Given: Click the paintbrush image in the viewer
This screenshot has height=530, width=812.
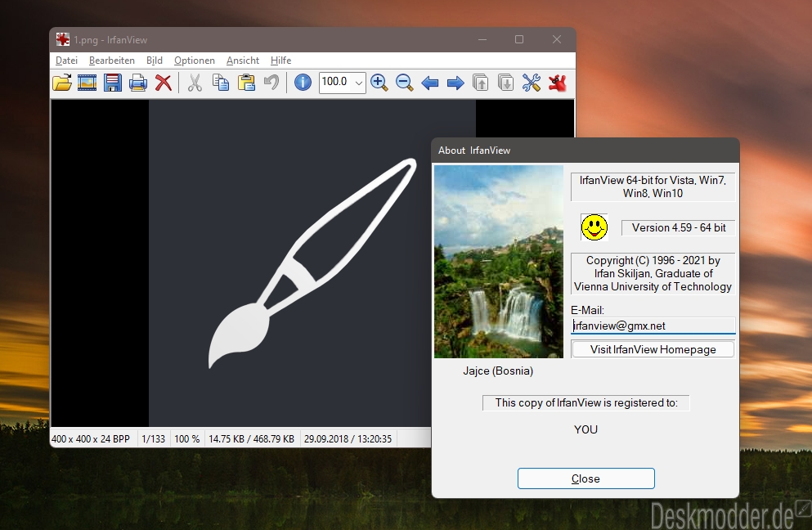Looking at the screenshot, I should 312,263.
